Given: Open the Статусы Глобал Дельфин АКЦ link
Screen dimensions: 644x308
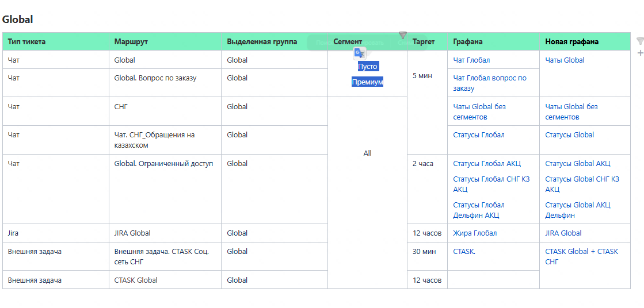Looking at the screenshot, I should click(x=479, y=210).
